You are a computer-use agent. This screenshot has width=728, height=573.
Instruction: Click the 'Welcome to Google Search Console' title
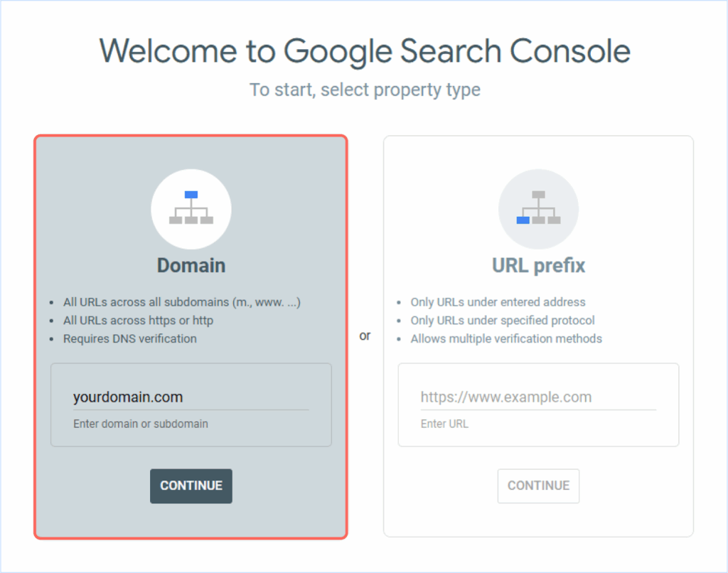pyautogui.click(x=365, y=51)
